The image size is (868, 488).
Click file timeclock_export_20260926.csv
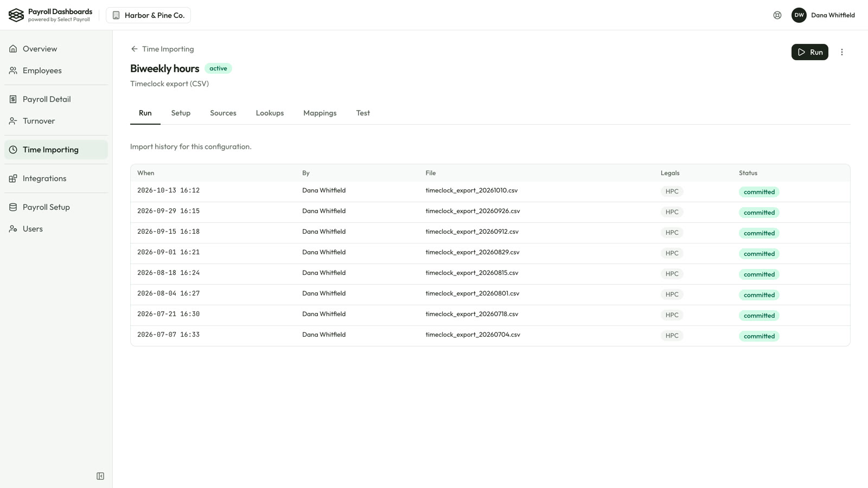tap(473, 211)
